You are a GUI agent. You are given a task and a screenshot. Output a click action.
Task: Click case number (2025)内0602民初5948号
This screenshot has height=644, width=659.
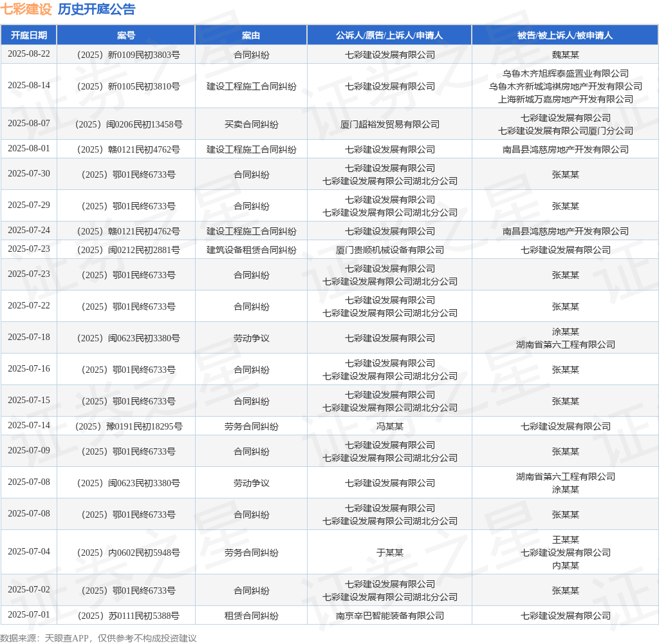tap(128, 553)
